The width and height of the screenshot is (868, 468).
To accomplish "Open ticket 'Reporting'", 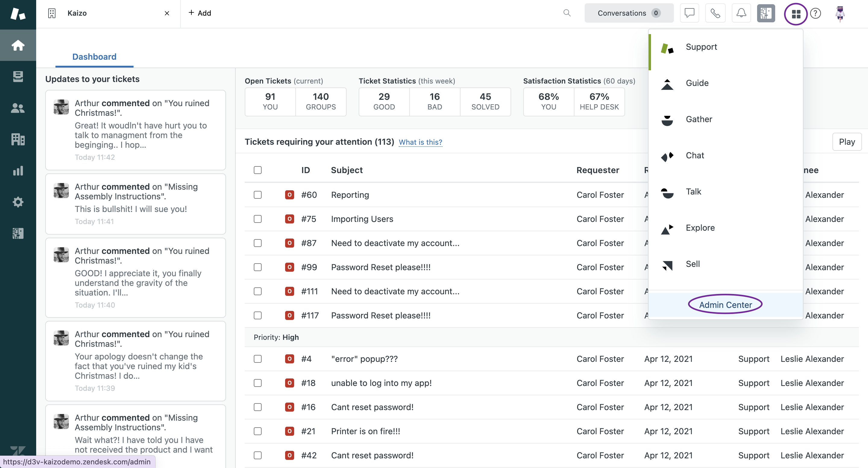I will pos(350,195).
